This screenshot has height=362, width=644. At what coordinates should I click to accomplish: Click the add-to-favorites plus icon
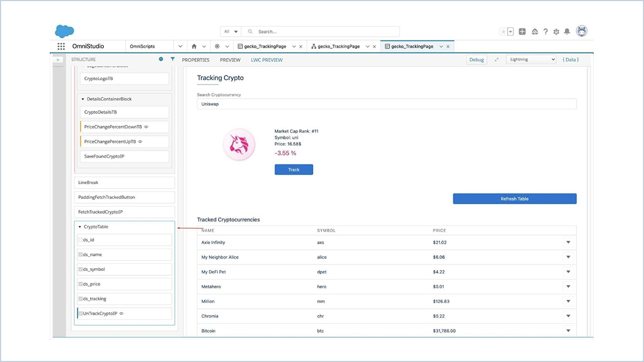pyautogui.click(x=522, y=31)
